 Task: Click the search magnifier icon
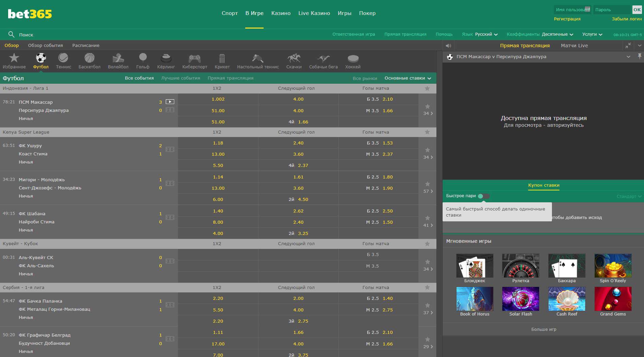pos(11,34)
